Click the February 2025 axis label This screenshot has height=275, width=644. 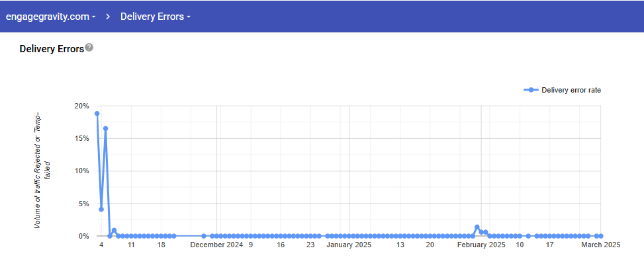coord(481,245)
